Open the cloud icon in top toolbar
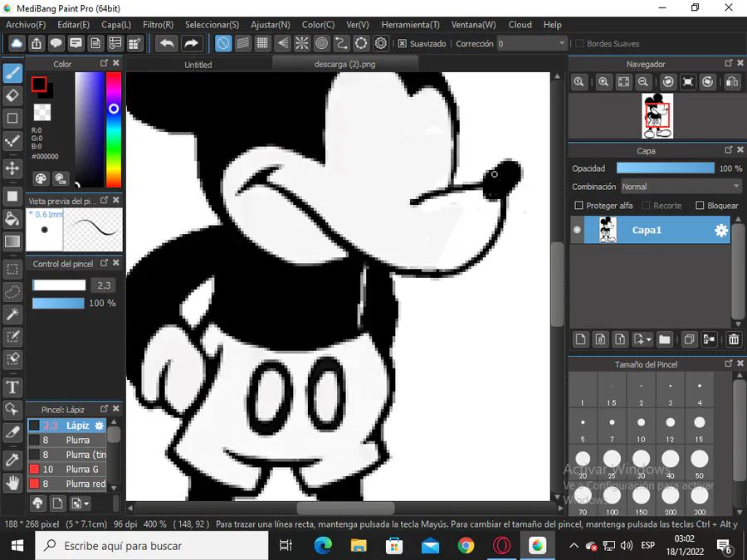Screen dimensions: 747x560 coord(17,43)
